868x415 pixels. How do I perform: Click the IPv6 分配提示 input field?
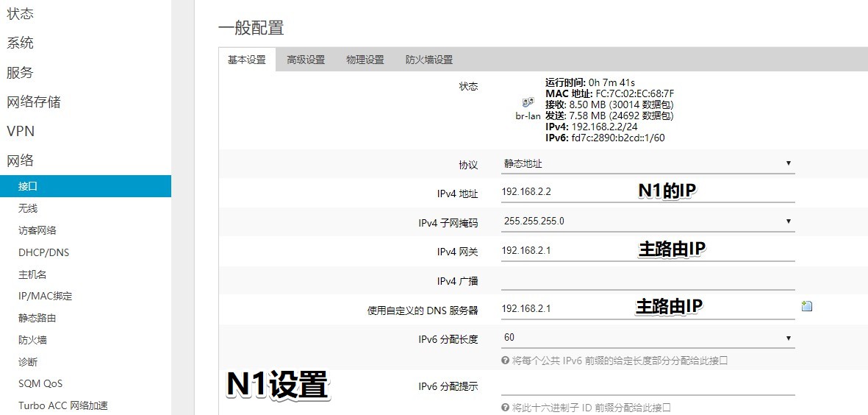[x=648, y=386]
